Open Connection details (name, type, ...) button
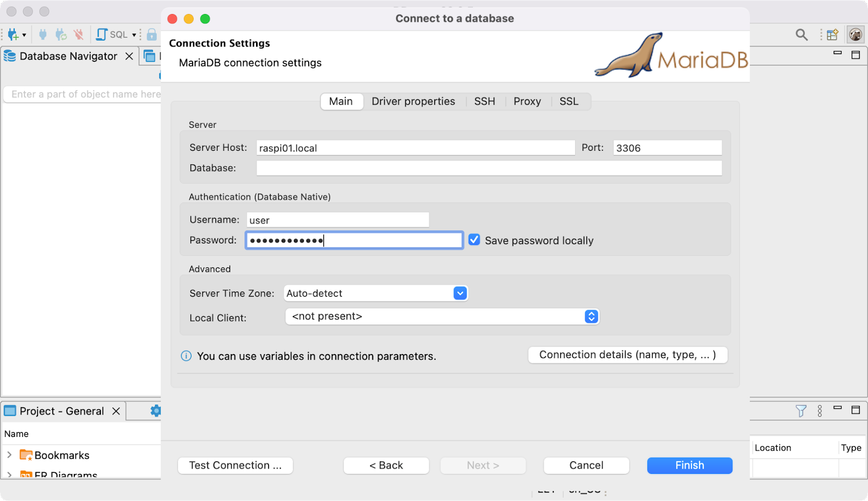Viewport: 868px width, 501px height. coord(628,355)
